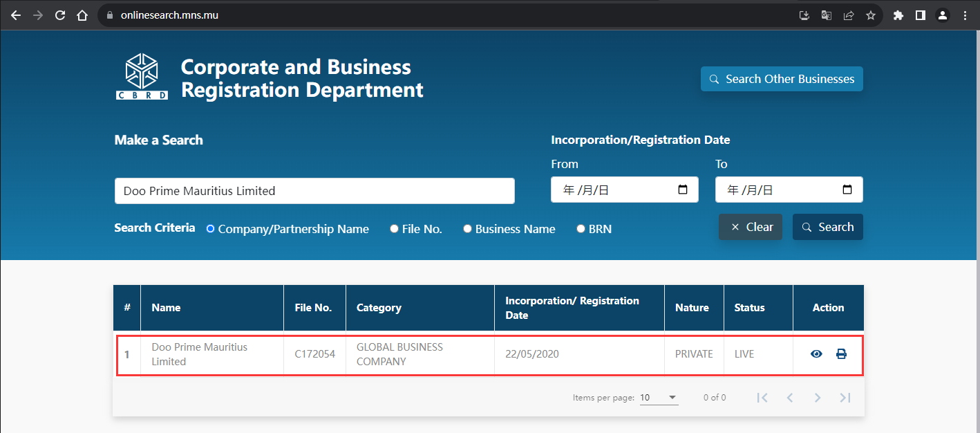This screenshot has height=433, width=980.
Task: Open calendar picker in To date field
Action: click(847, 190)
